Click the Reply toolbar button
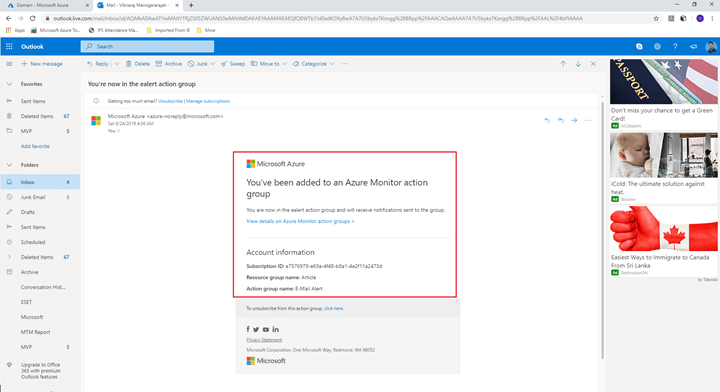This screenshot has width=720, height=392. click(x=97, y=64)
